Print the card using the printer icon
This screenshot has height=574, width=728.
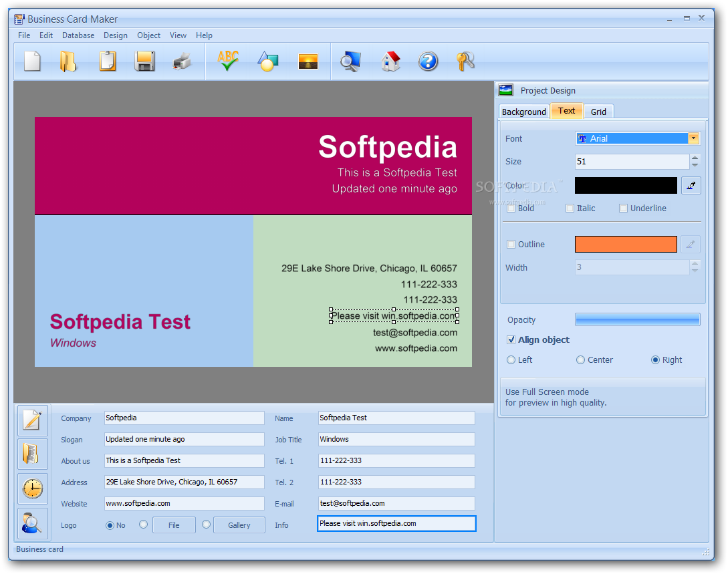click(x=182, y=61)
